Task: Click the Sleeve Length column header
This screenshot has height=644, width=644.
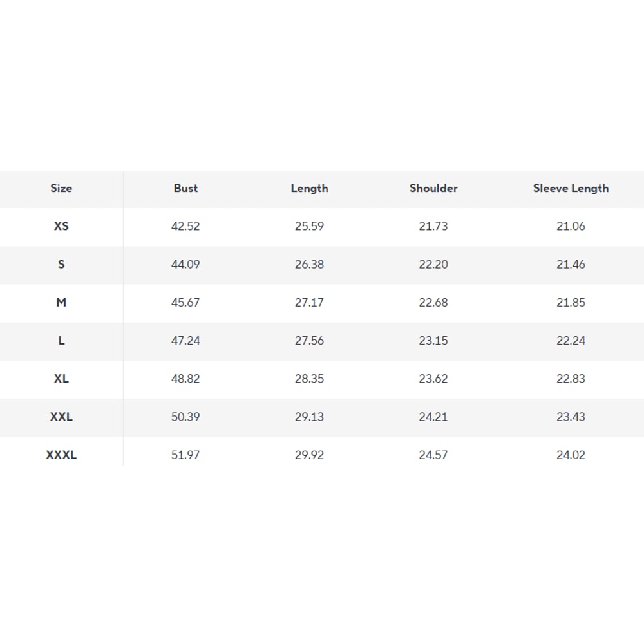Action: 571,189
